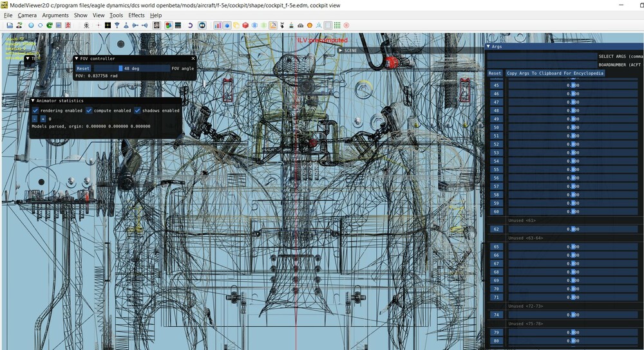This screenshot has width=644, height=350.
Task: Collapse the Animator statistics panel
Action: [x=33, y=100]
